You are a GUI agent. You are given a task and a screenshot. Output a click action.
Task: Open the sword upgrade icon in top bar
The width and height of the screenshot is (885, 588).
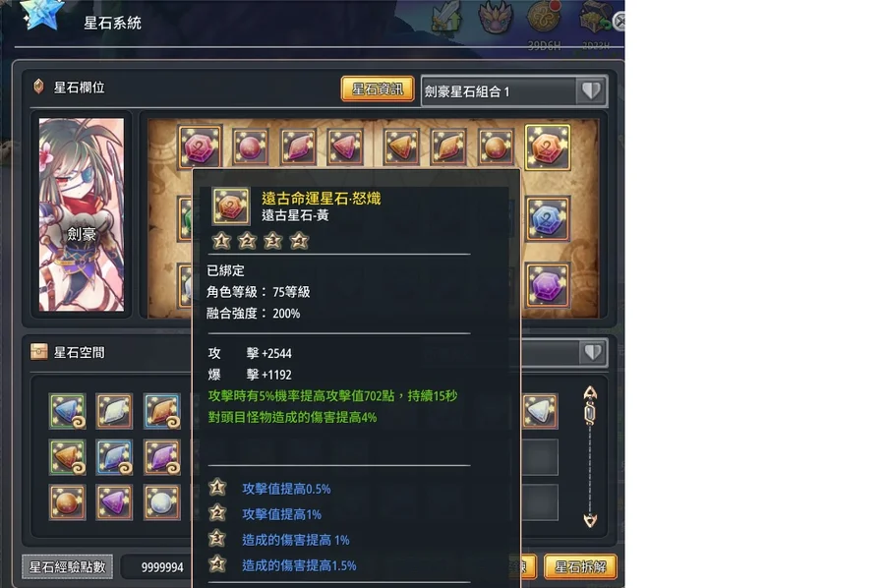[x=447, y=17]
